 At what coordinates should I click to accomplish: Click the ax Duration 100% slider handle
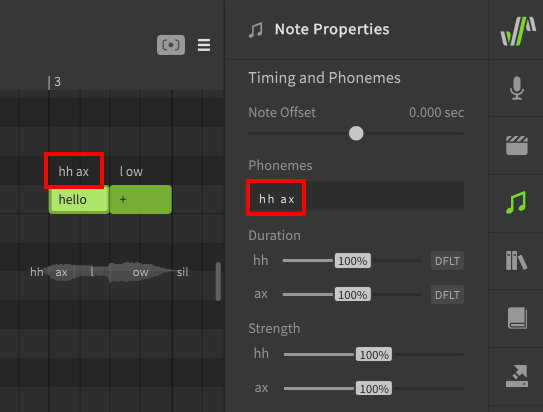(x=353, y=294)
